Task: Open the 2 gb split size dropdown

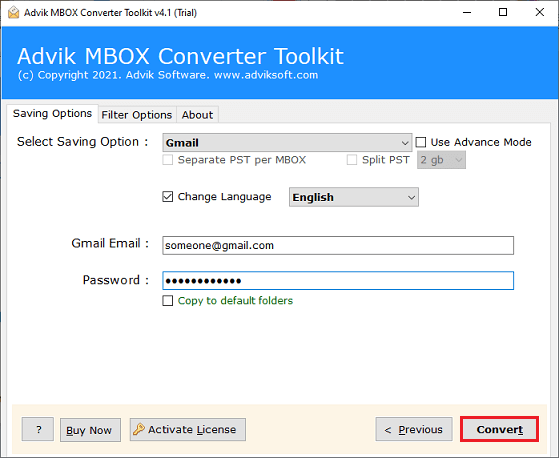Action: tap(441, 160)
